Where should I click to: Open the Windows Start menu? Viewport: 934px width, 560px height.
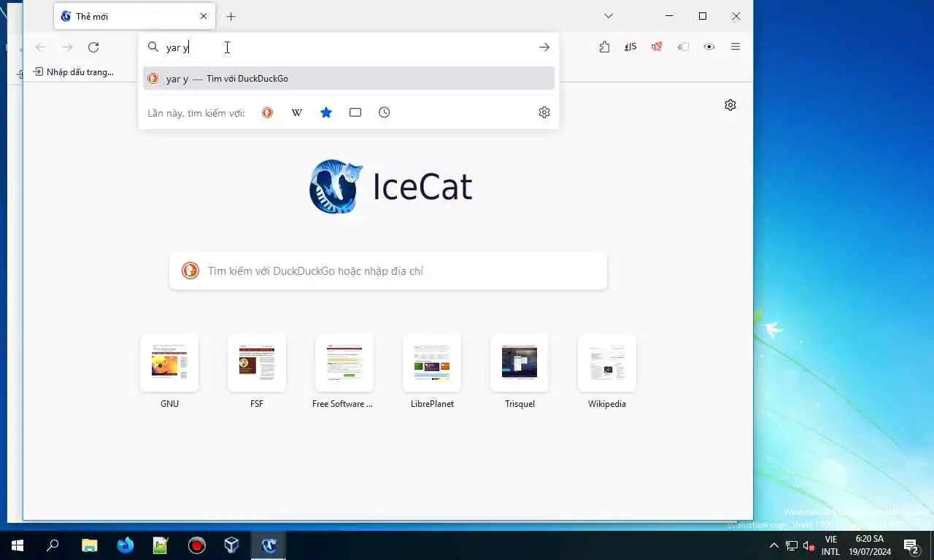tap(18, 545)
